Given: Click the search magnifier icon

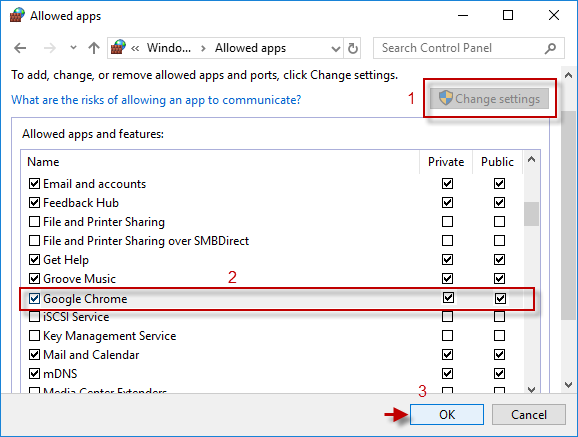Looking at the screenshot, I should (x=550, y=48).
